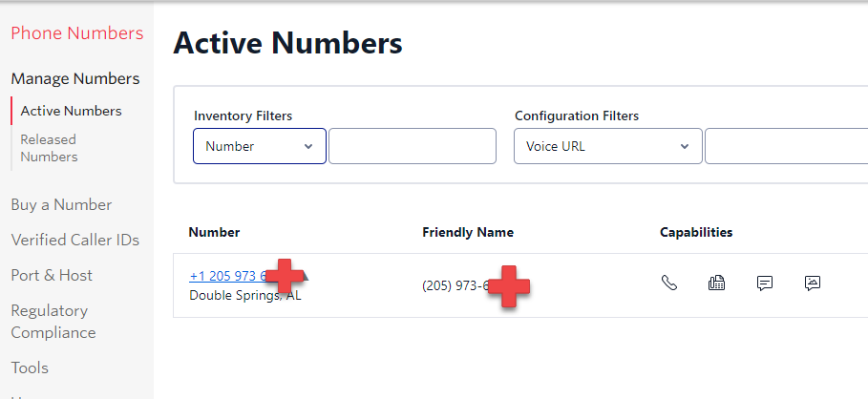Open the +1 205 973 number link
Screen dimensions: 868x399
point(227,276)
